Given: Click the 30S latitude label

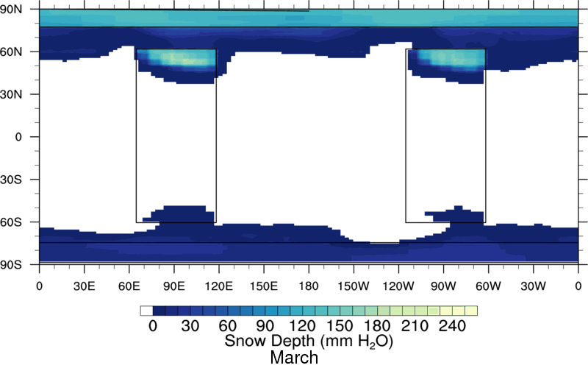Looking at the screenshot, I should 11,180.
